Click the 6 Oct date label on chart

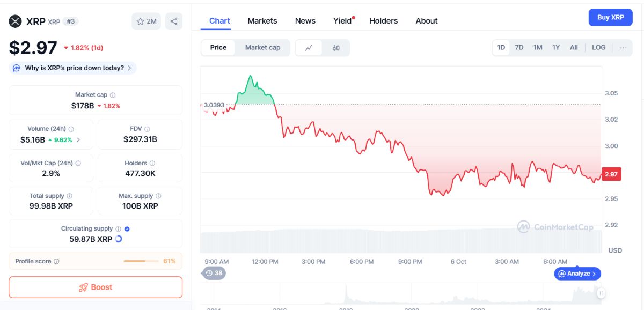coord(458,262)
